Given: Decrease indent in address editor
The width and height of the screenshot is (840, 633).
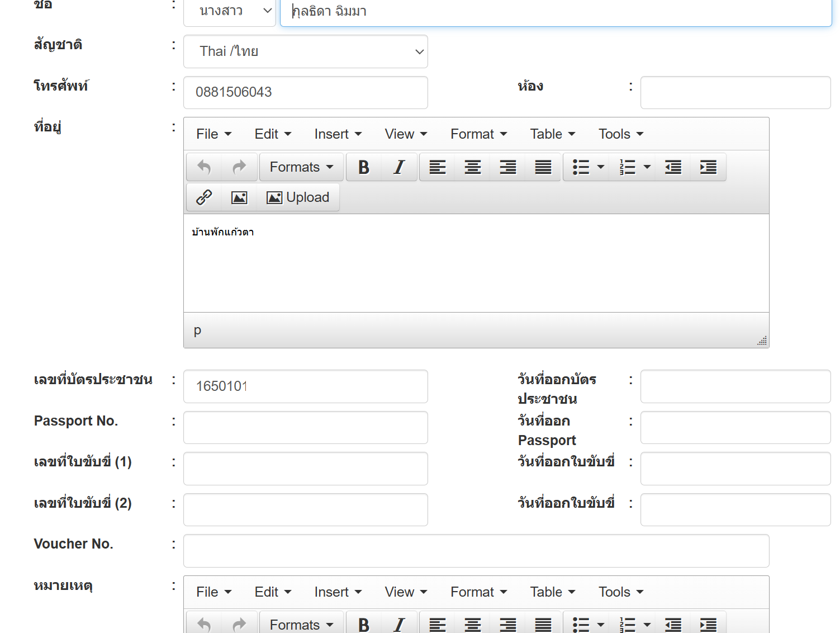Looking at the screenshot, I should tap(673, 167).
